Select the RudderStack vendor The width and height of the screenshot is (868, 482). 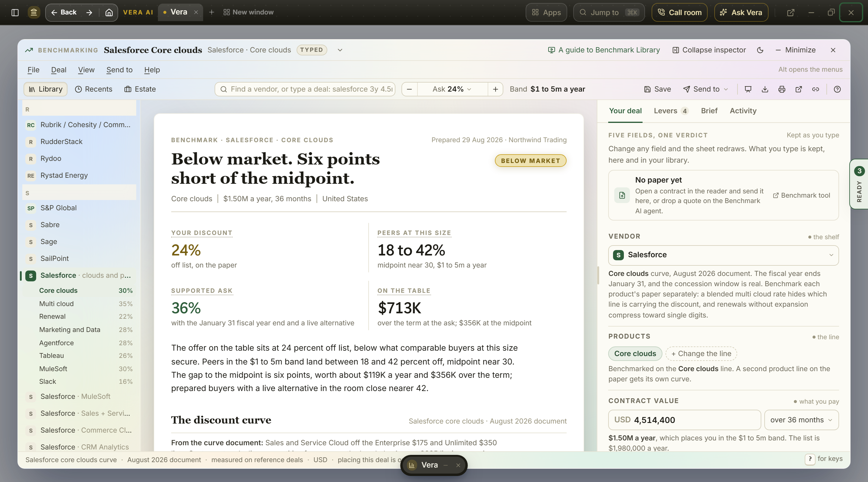tap(79, 142)
